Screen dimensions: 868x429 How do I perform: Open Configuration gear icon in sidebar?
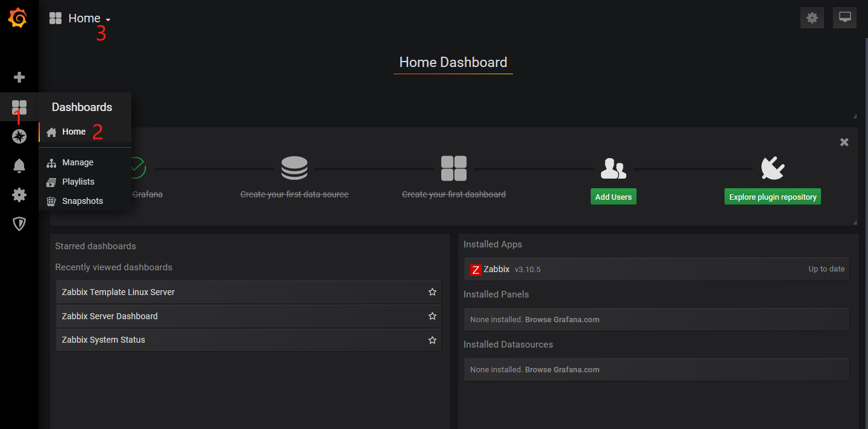click(x=19, y=195)
